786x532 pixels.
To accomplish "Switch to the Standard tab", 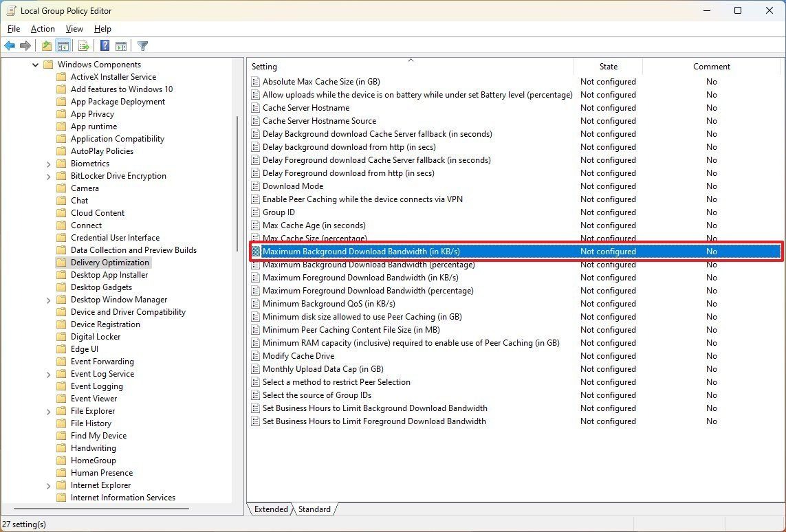I will 314,509.
